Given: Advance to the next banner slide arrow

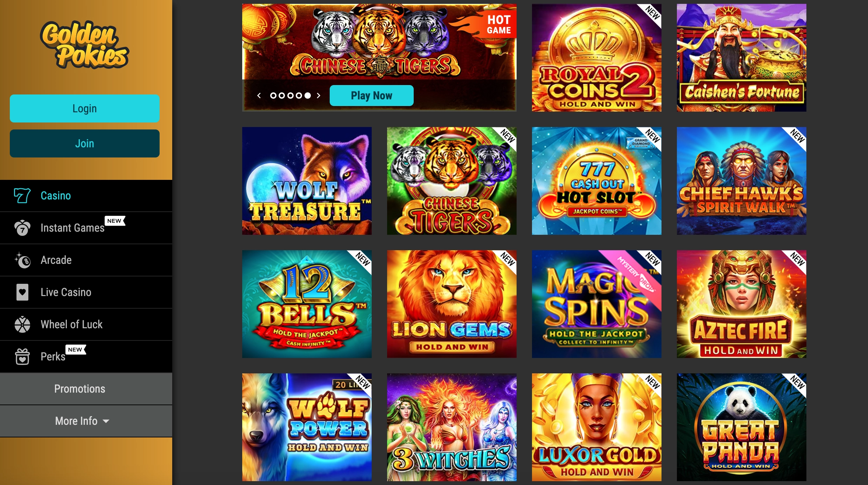Looking at the screenshot, I should (318, 96).
